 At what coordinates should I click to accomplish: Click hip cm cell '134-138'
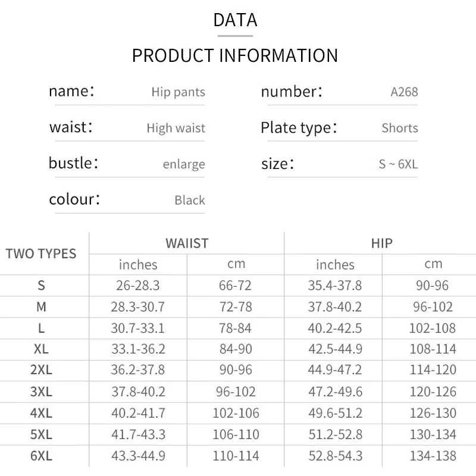[x=433, y=456]
